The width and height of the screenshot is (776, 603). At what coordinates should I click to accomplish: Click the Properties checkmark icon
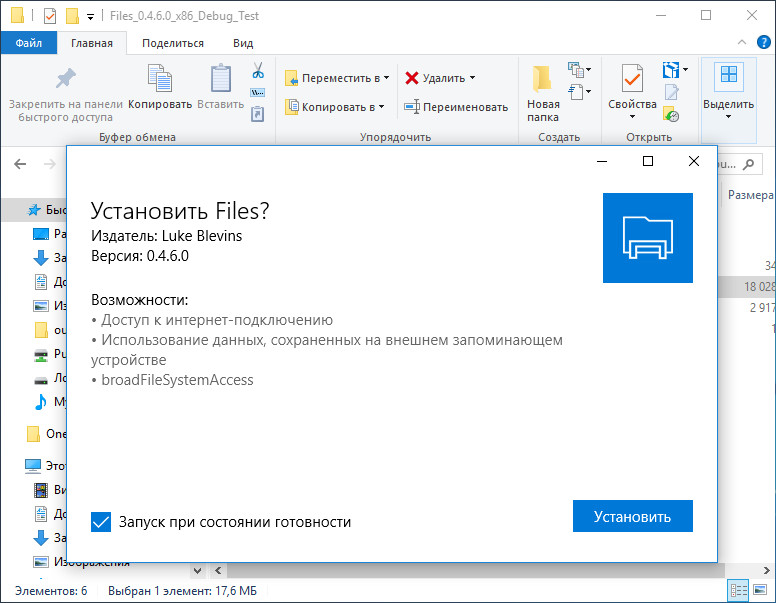point(632,78)
